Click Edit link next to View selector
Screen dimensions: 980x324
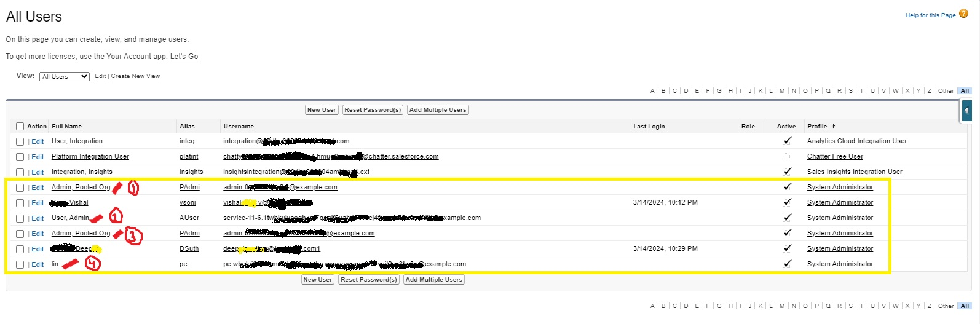tap(100, 76)
